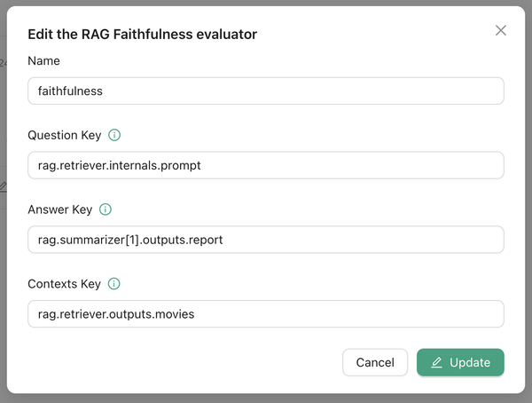Viewport: 532px width, 403px height.
Task: Show info tooltip for Answer Key
Action: 106,209
